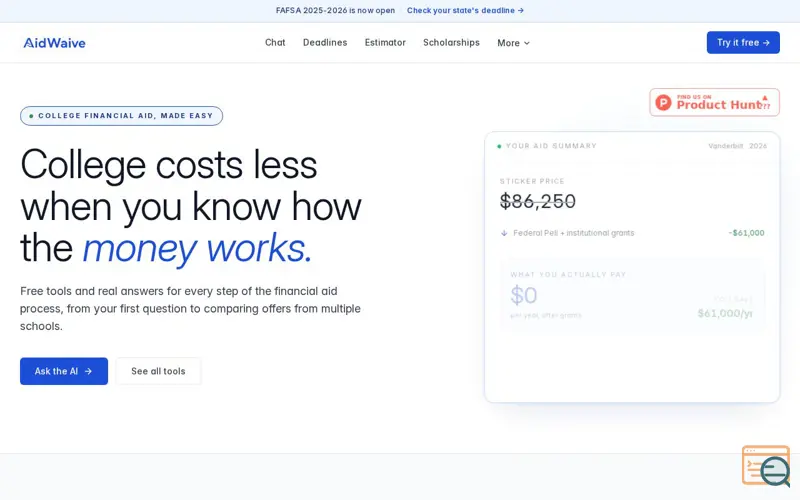This screenshot has width=800, height=500.
Task: Open Scholarships in the navigation
Action: click(452, 42)
